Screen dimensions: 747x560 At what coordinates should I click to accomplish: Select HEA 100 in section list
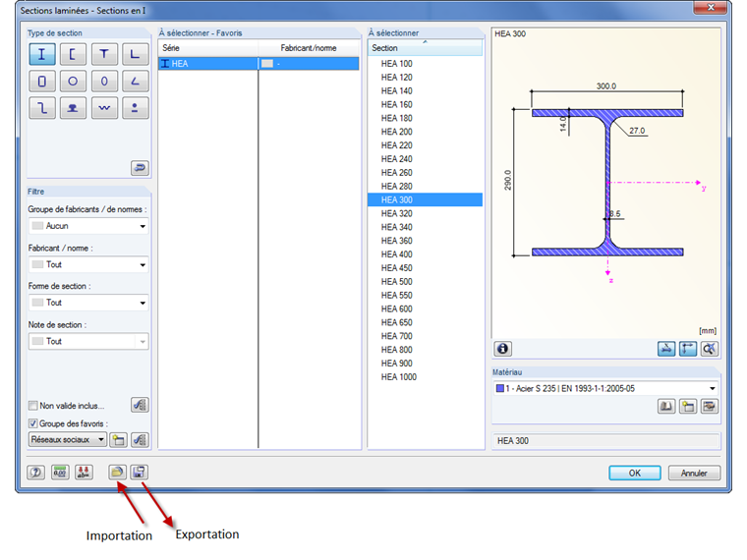click(x=425, y=64)
